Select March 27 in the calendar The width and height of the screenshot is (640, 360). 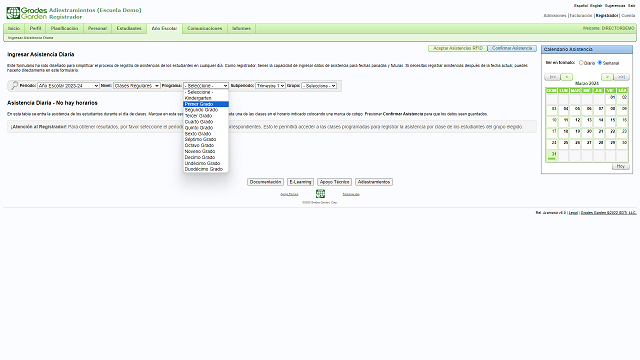(x=587, y=144)
